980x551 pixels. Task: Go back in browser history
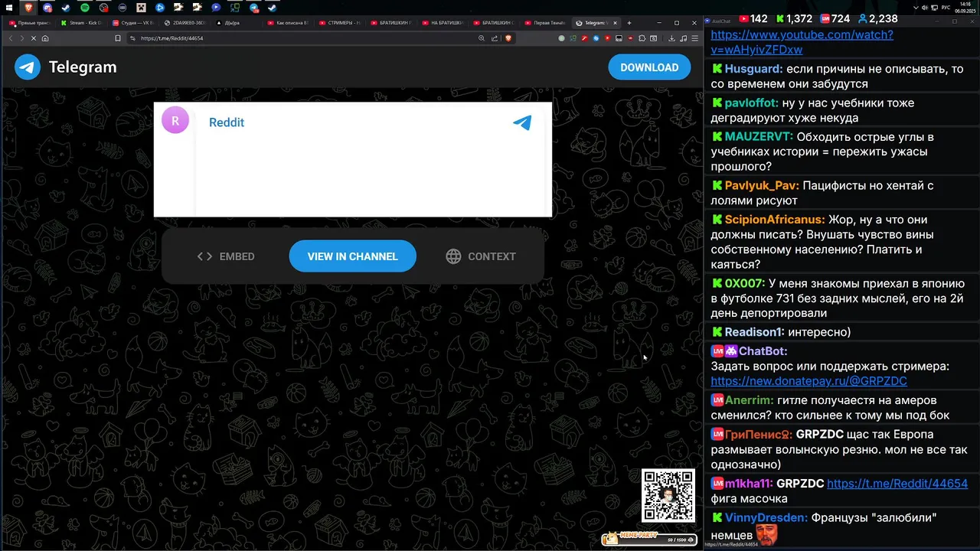click(x=11, y=38)
